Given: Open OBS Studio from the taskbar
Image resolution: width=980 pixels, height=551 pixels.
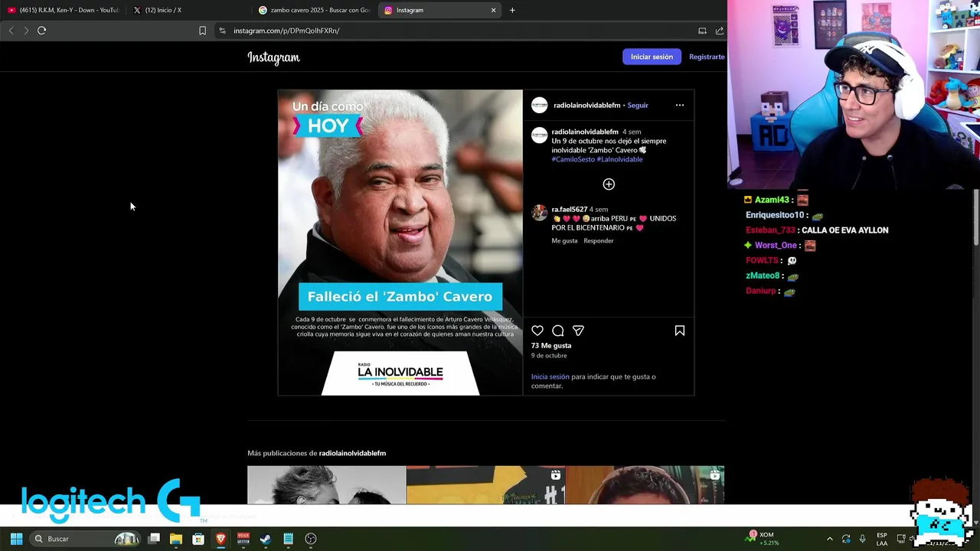Looking at the screenshot, I should [311, 539].
